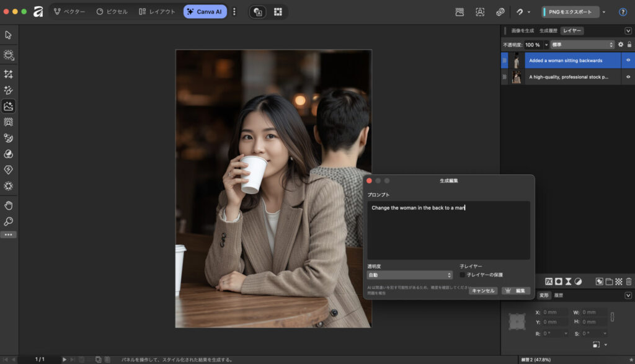635x364 pixels.
Task: Expand the arrow beside PNGをエクスポート
Action: coord(604,12)
